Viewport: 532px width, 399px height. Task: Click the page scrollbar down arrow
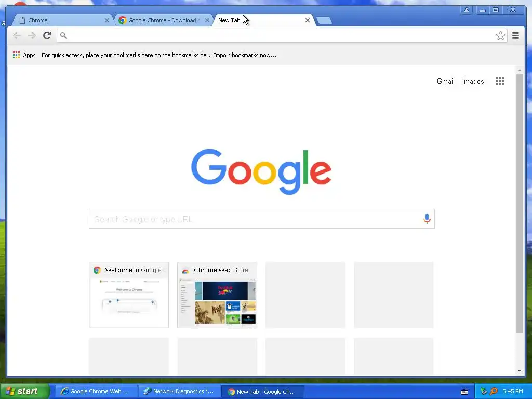[520, 371]
